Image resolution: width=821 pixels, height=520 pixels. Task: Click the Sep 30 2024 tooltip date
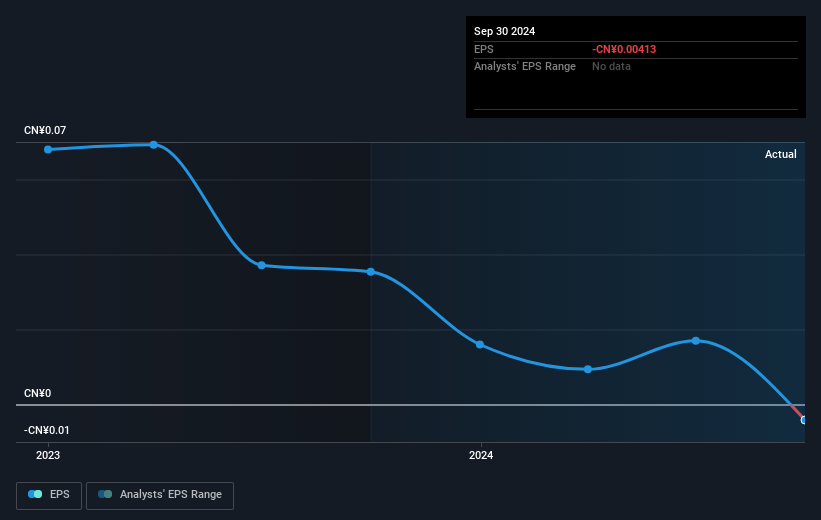pyautogui.click(x=504, y=31)
